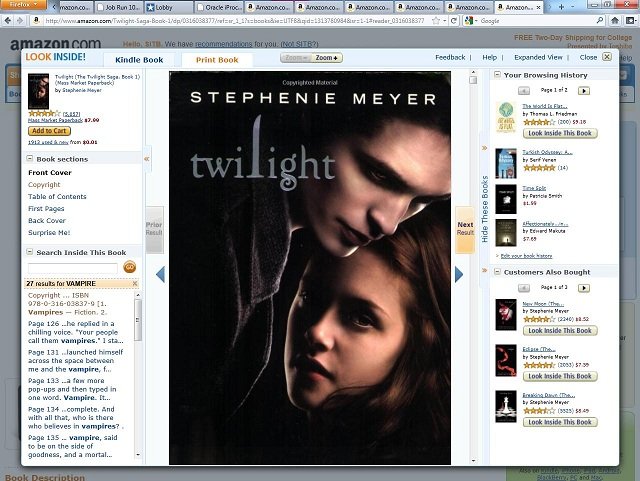Click Time Split cover thumbnail

pos(506,199)
